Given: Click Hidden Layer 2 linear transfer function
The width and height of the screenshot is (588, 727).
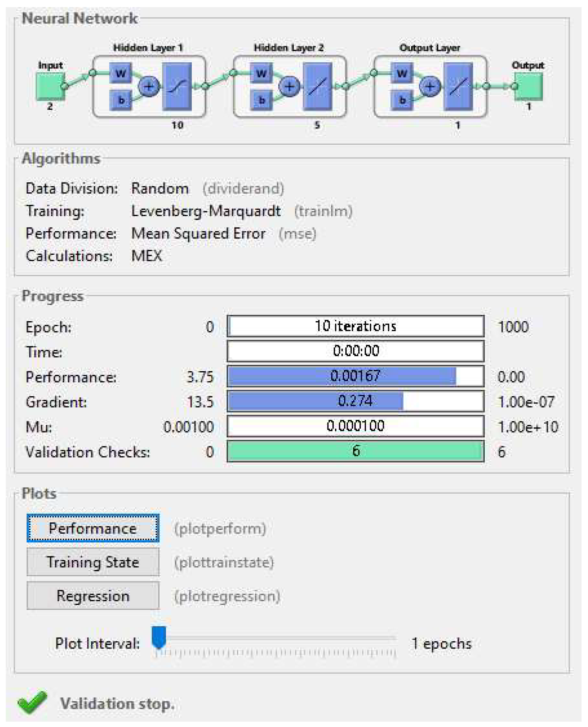Looking at the screenshot, I should pos(317,87).
